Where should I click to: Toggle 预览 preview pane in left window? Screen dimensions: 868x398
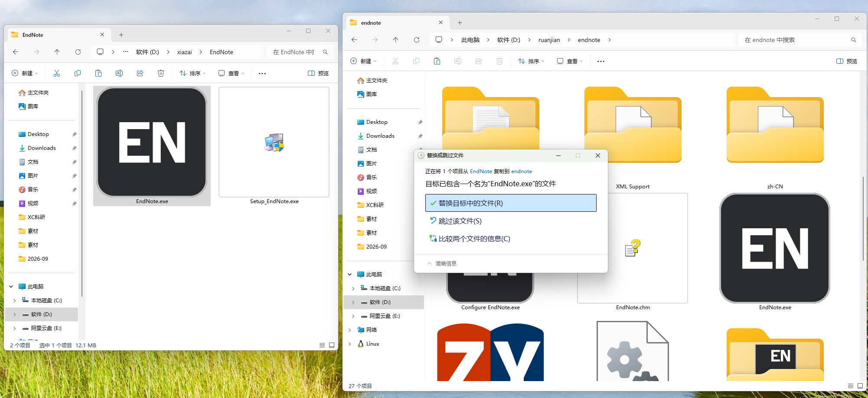pos(318,73)
